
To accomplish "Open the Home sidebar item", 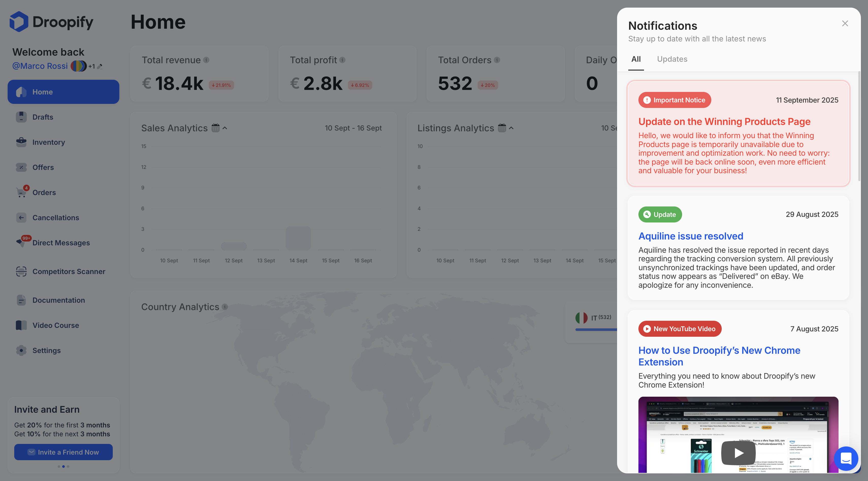I will [x=63, y=92].
